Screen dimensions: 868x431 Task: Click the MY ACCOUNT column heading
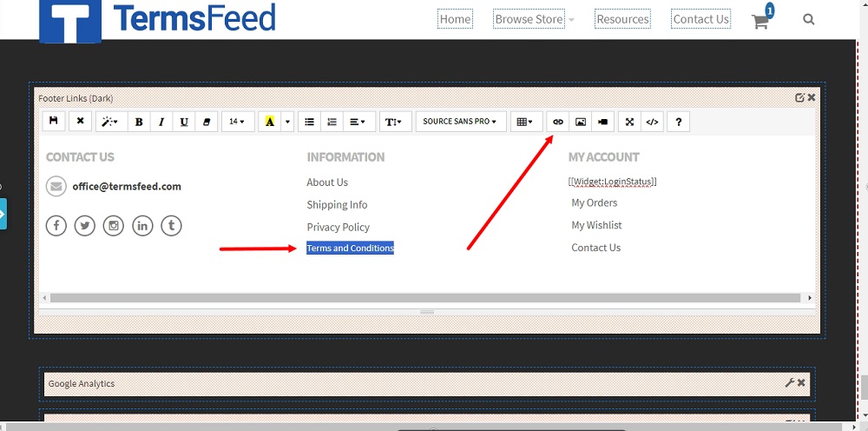603,157
